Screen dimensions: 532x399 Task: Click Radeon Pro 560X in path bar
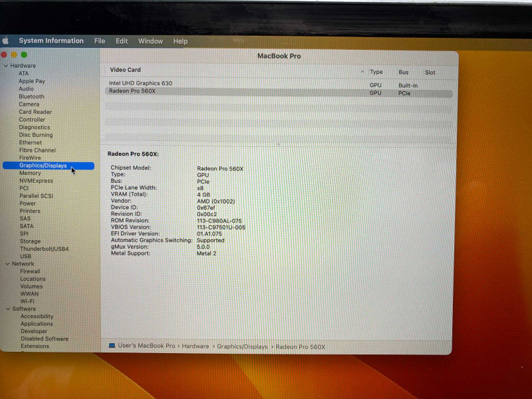301,346
